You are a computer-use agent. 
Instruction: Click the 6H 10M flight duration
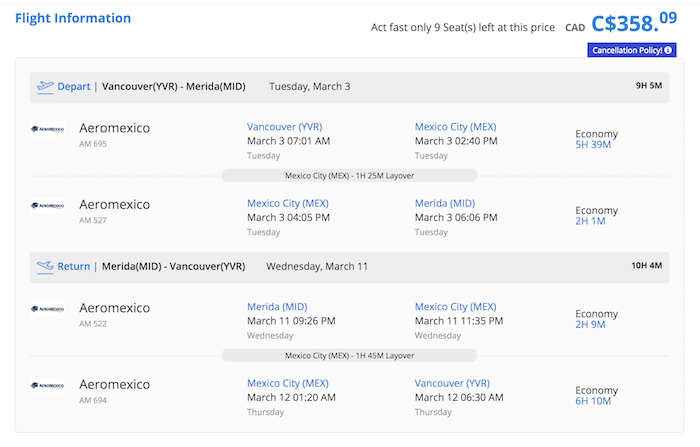coord(593,401)
